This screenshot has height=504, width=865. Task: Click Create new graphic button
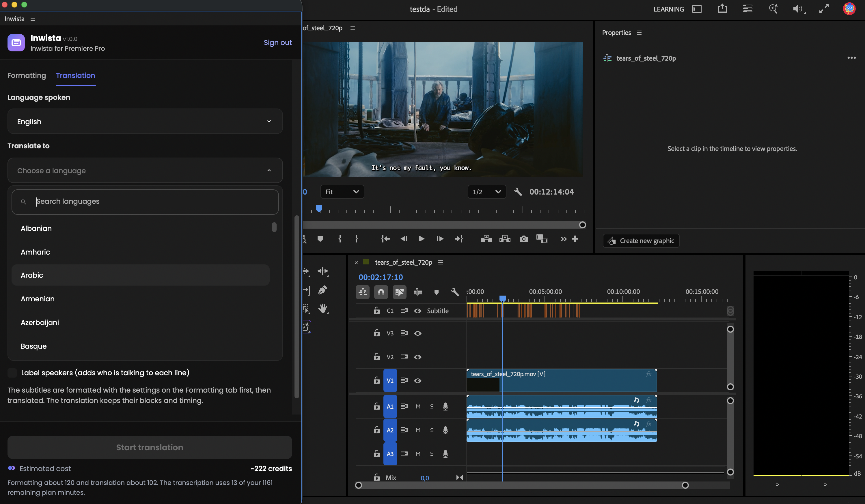[641, 241]
